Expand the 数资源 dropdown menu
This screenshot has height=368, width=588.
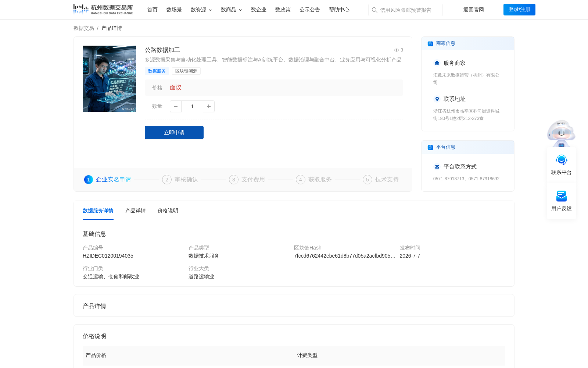pos(201,10)
